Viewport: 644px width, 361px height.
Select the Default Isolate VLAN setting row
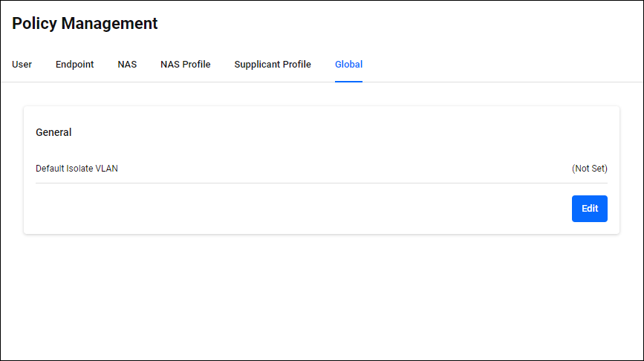(321, 169)
